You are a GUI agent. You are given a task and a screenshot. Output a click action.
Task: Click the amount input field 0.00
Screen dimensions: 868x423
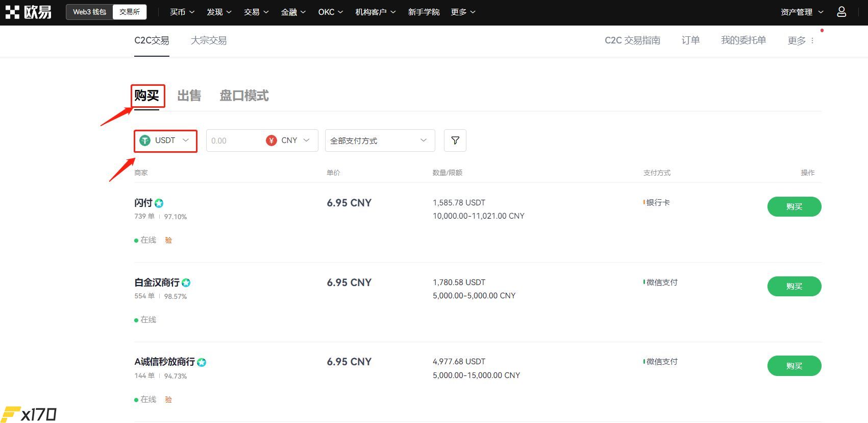click(235, 140)
